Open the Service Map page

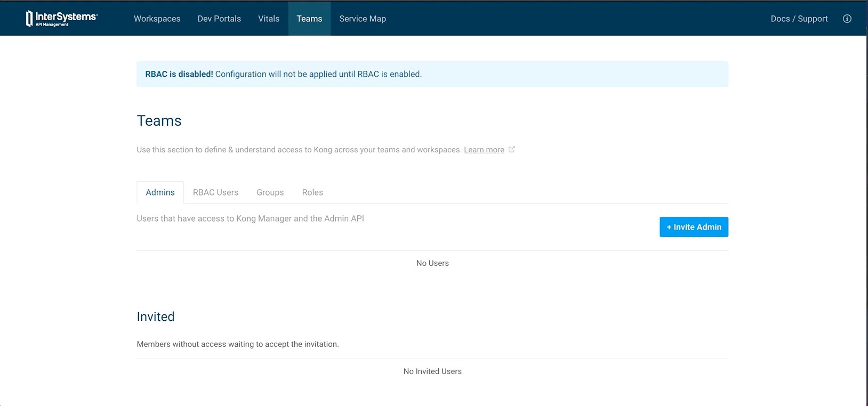(x=363, y=19)
